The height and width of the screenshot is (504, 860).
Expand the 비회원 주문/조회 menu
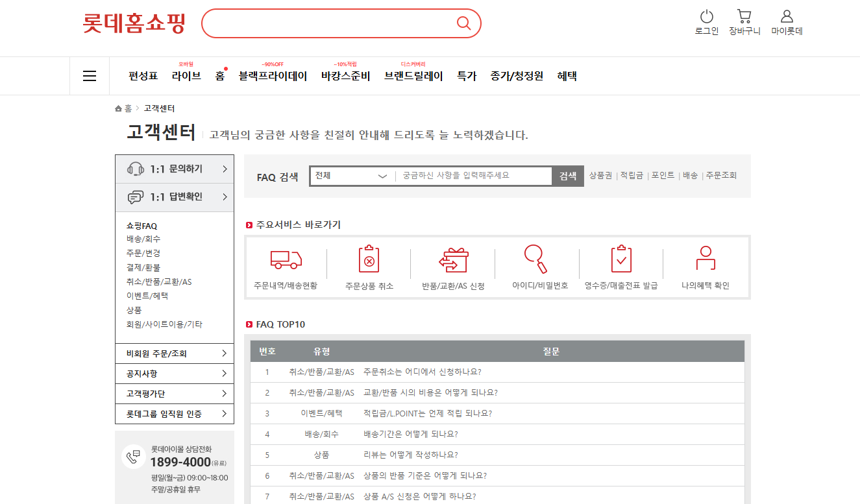(175, 354)
